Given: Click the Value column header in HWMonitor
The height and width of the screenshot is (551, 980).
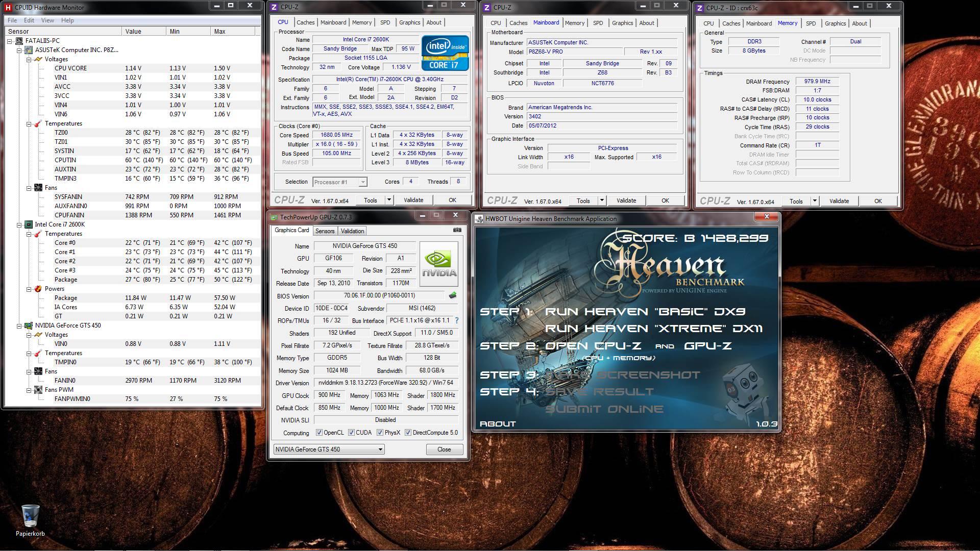Looking at the screenshot, I should 144,31.
